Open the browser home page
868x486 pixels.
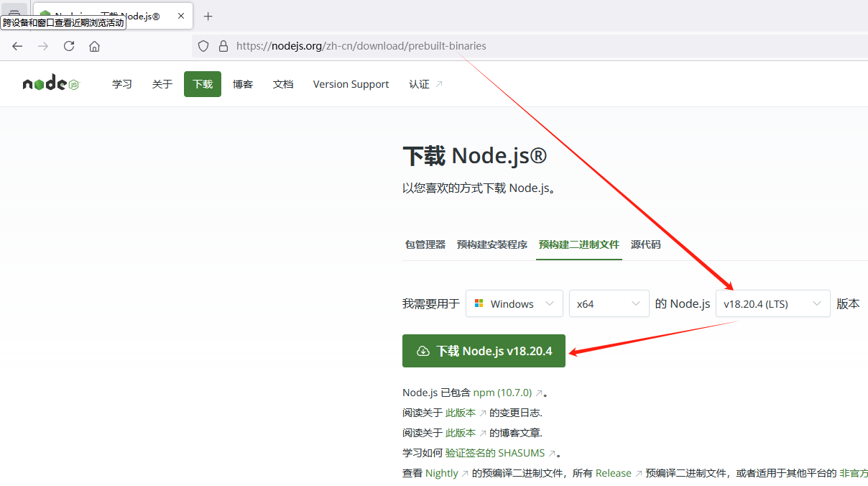pos(94,45)
